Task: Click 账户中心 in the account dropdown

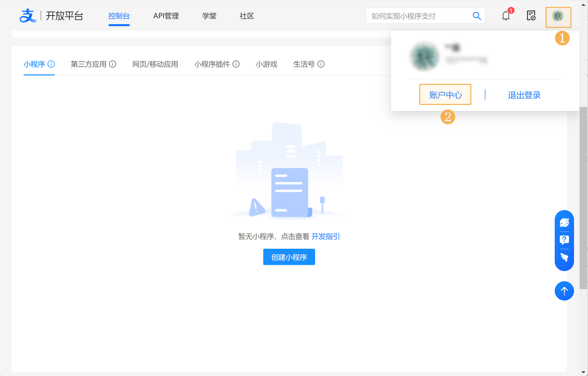Action: (445, 95)
